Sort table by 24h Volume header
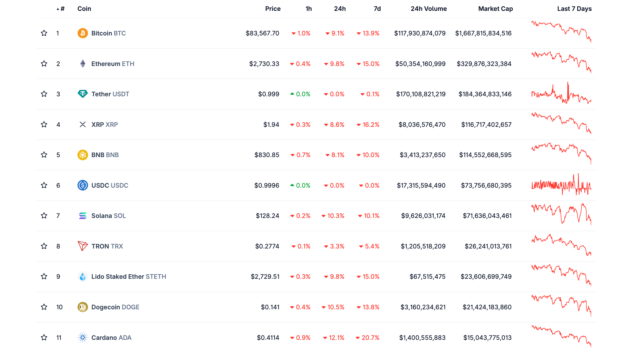The height and width of the screenshot is (351, 644). (x=428, y=9)
